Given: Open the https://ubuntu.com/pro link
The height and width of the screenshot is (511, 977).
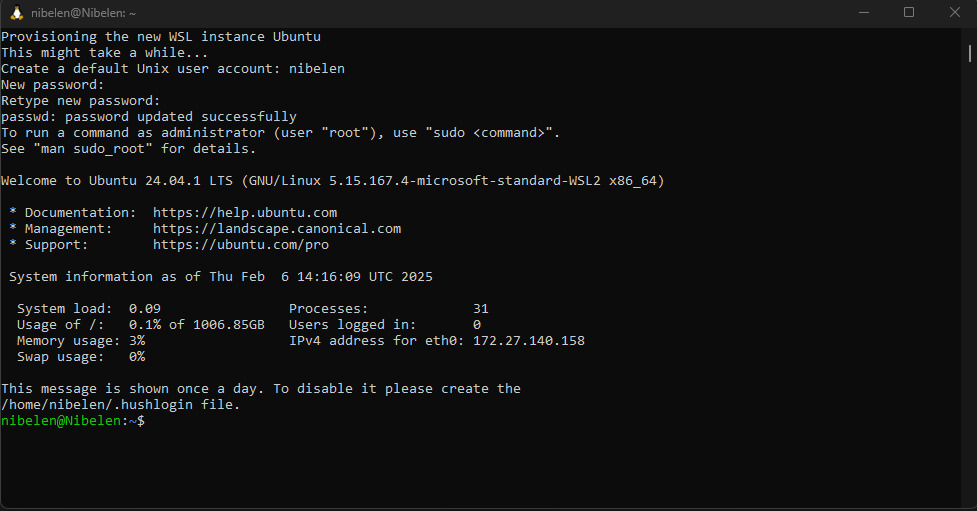Looking at the screenshot, I should click(x=241, y=245).
